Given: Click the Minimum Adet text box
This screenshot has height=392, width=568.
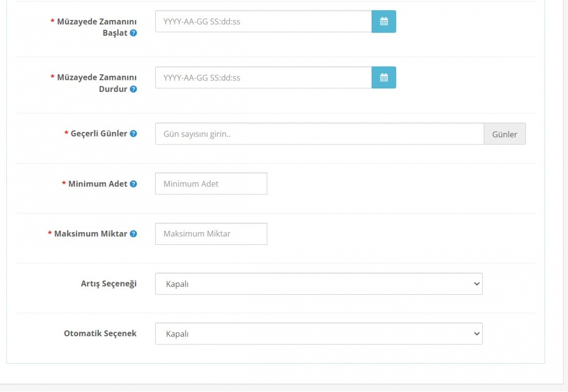Looking at the screenshot, I should 211,184.
